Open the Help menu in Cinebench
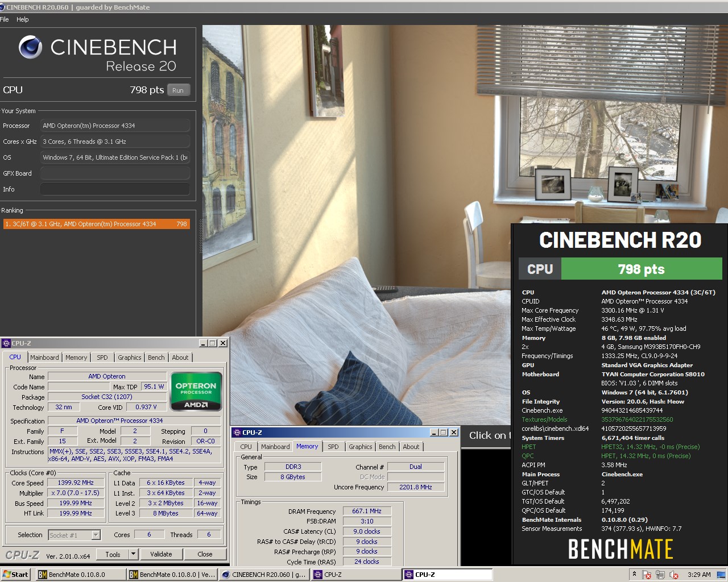This screenshot has height=582, width=728. [x=23, y=19]
